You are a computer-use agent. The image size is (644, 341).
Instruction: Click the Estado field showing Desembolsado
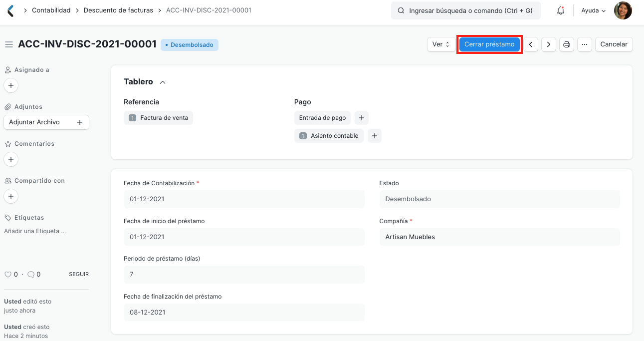pos(499,199)
